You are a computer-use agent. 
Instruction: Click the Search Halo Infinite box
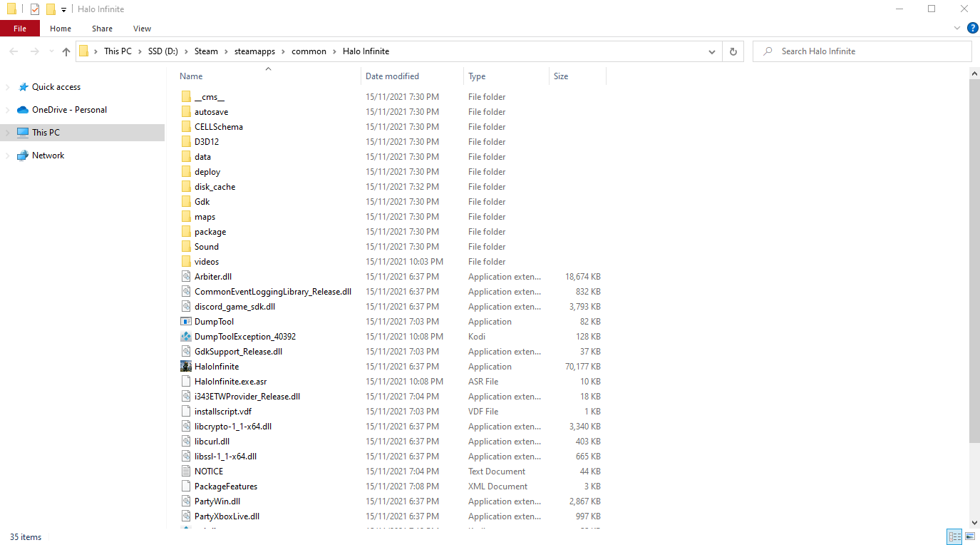coord(862,51)
